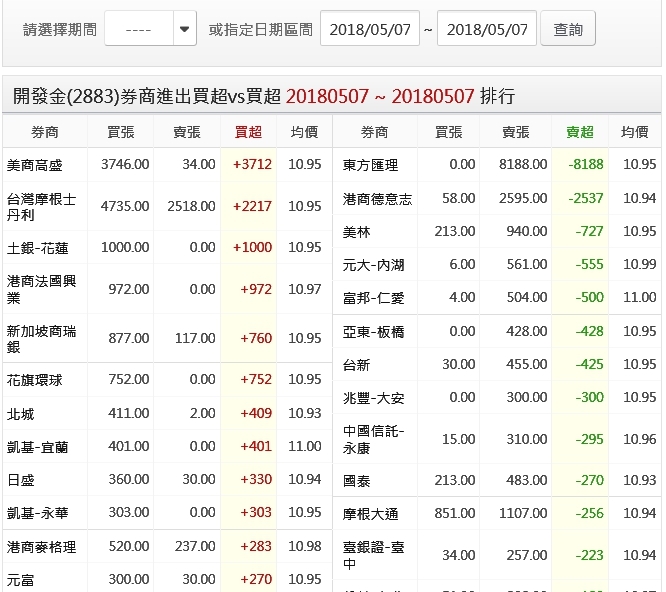Click sell volume 2595.00
Viewport: 666px width, 592px height.
click(x=523, y=198)
